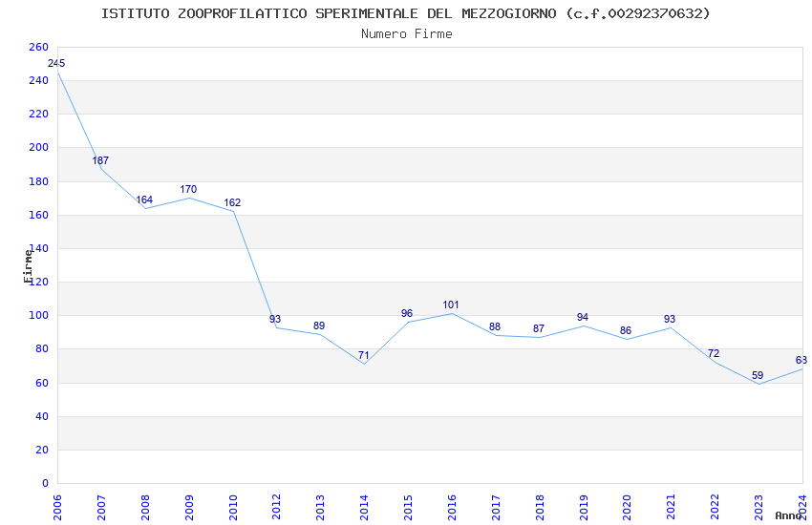
Task: Click the 2015 x-axis year label
Action: pos(408,508)
